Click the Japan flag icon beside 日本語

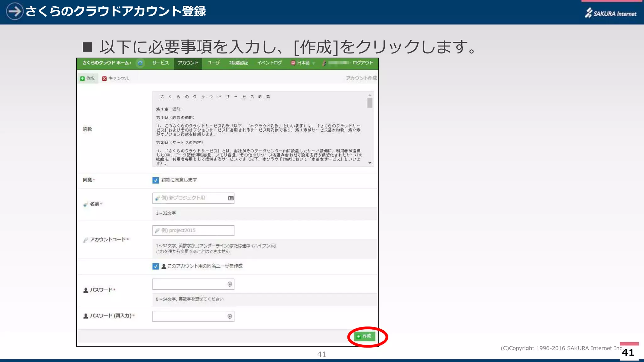(293, 63)
